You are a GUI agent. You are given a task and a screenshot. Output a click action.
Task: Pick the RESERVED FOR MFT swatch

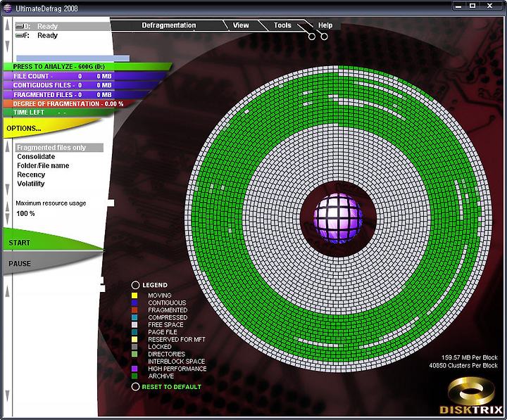pos(134,340)
